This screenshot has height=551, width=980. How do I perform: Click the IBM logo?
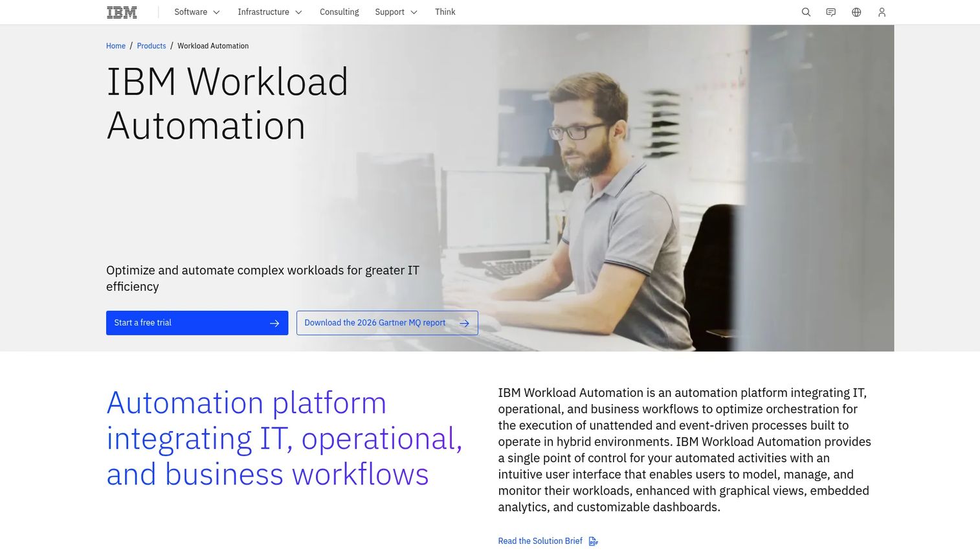[122, 12]
